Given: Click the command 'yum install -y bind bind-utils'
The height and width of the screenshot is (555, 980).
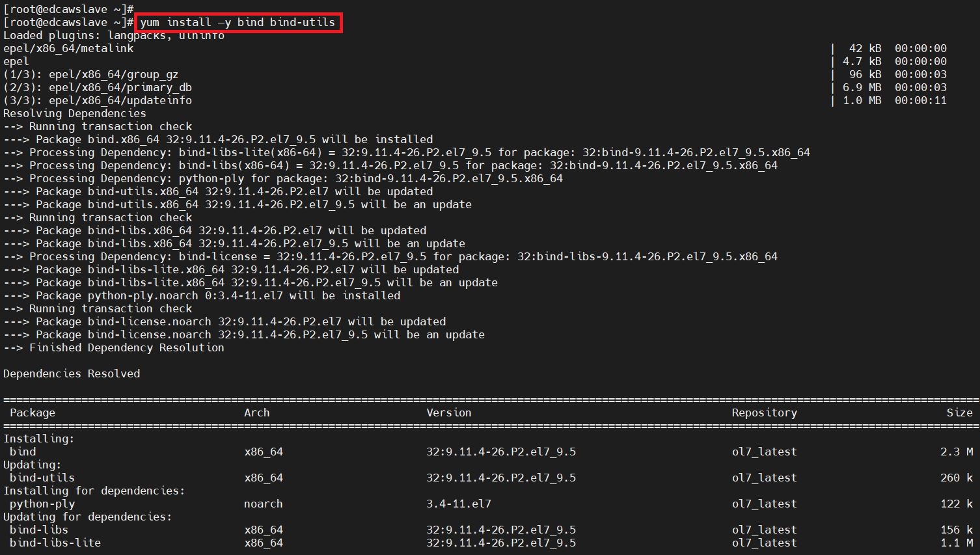Looking at the screenshot, I should click(238, 22).
